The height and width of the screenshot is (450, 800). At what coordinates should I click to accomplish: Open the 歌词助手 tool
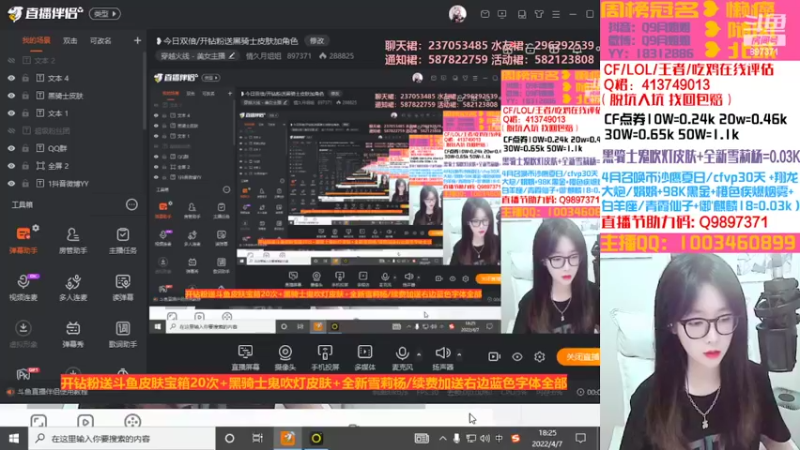[122, 334]
